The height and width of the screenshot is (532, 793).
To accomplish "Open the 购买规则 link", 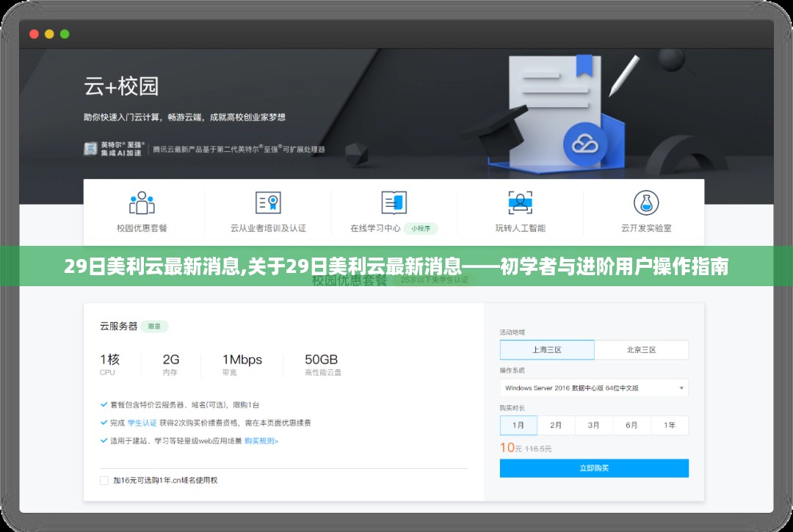I will (261, 441).
